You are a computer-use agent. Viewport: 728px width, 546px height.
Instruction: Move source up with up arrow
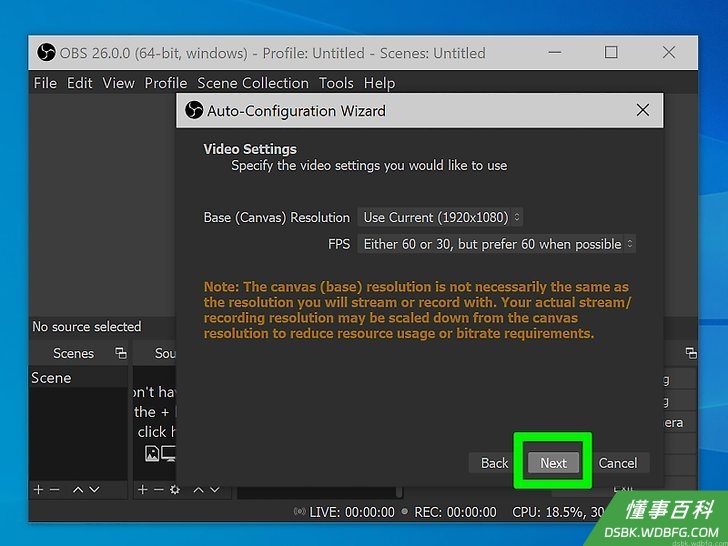coord(198,489)
